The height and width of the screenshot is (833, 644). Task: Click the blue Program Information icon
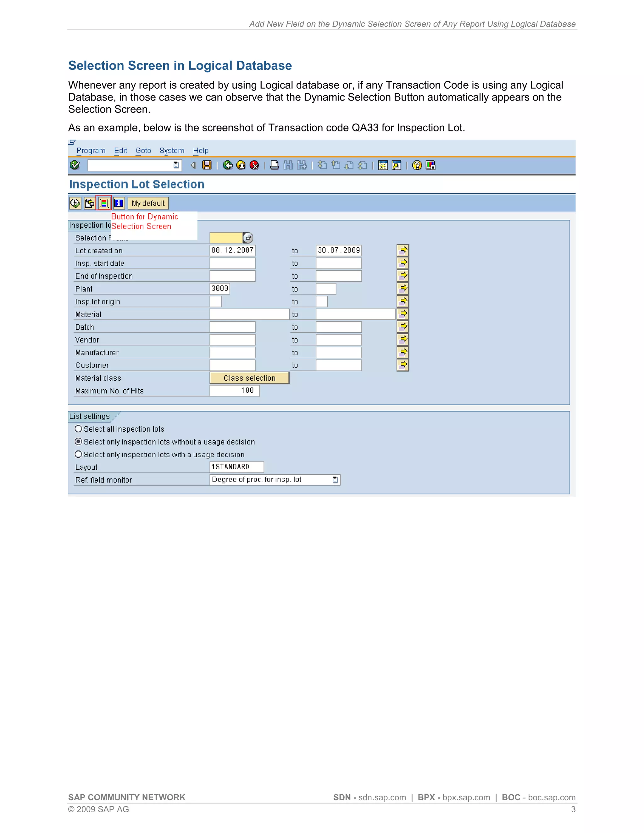pyautogui.click(x=119, y=203)
